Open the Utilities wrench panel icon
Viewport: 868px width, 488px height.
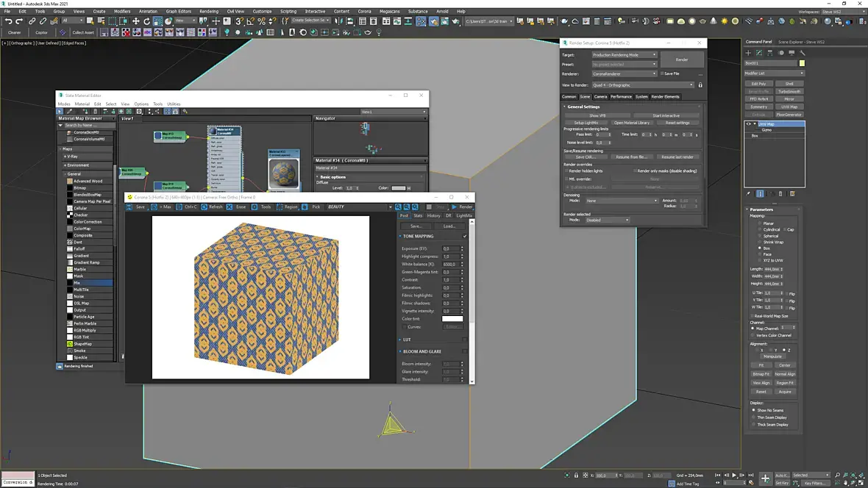pyautogui.click(x=803, y=53)
